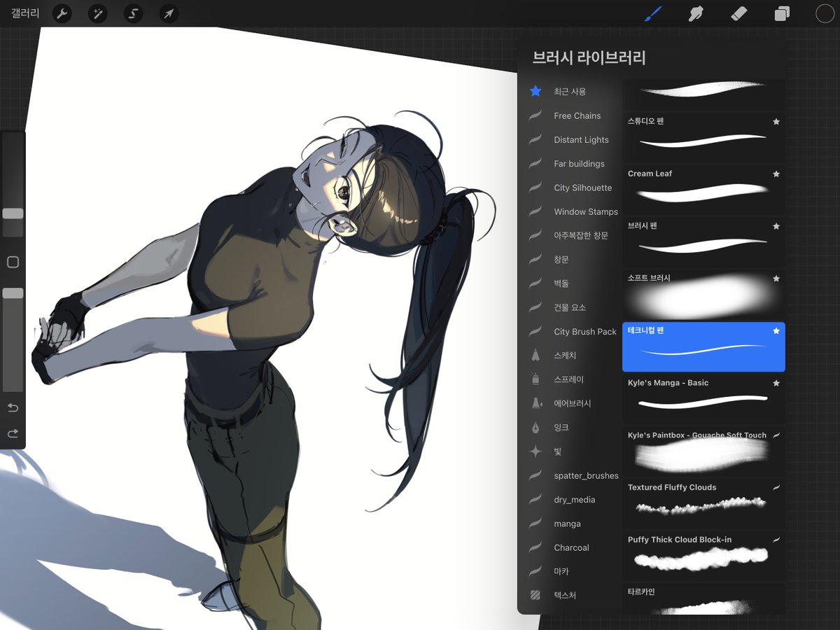Adjust the brush size slider handle

tap(13, 213)
